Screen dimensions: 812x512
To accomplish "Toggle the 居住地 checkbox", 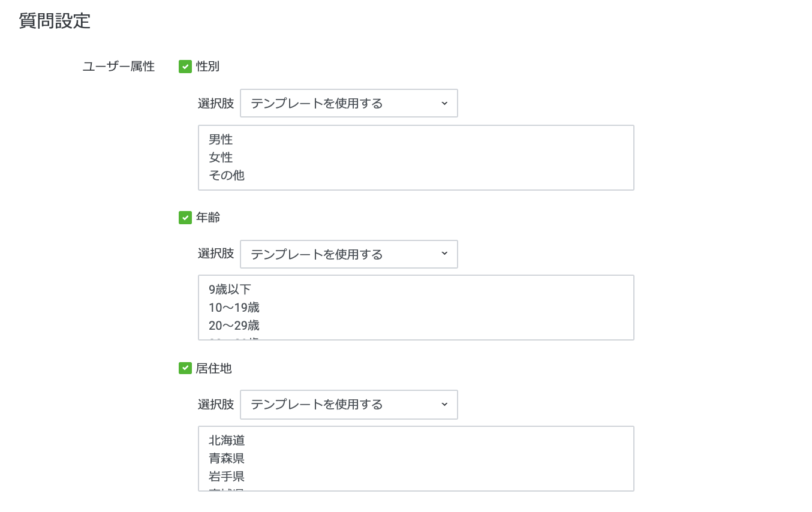I will pos(185,368).
